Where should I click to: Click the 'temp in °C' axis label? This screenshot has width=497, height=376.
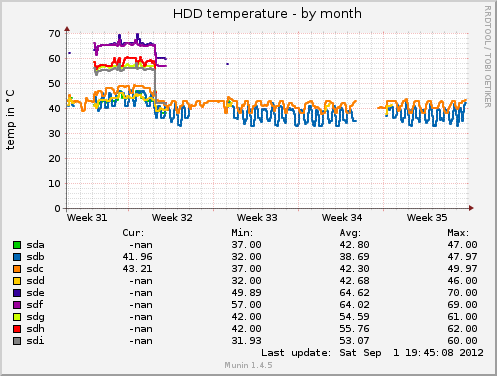[x=10, y=119]
